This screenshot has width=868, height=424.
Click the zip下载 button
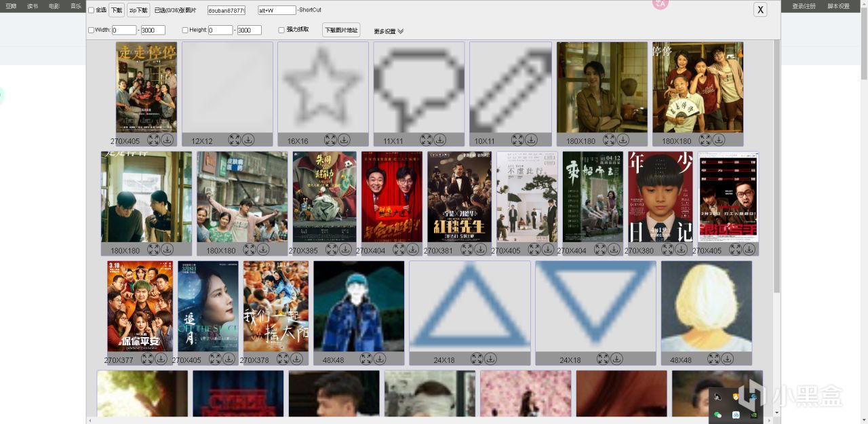point(138,10)
